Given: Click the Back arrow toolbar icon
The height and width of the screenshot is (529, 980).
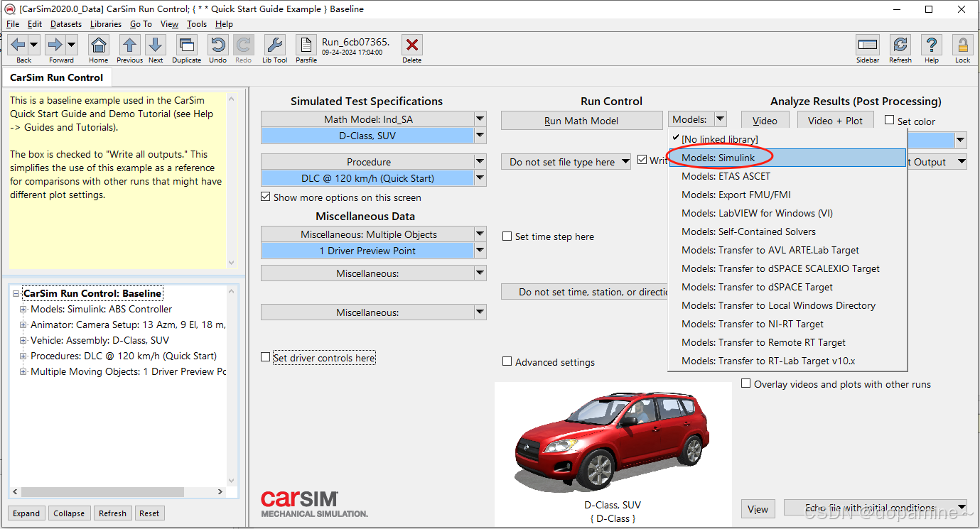Looking at the screenshot, I should coord(18,45).
